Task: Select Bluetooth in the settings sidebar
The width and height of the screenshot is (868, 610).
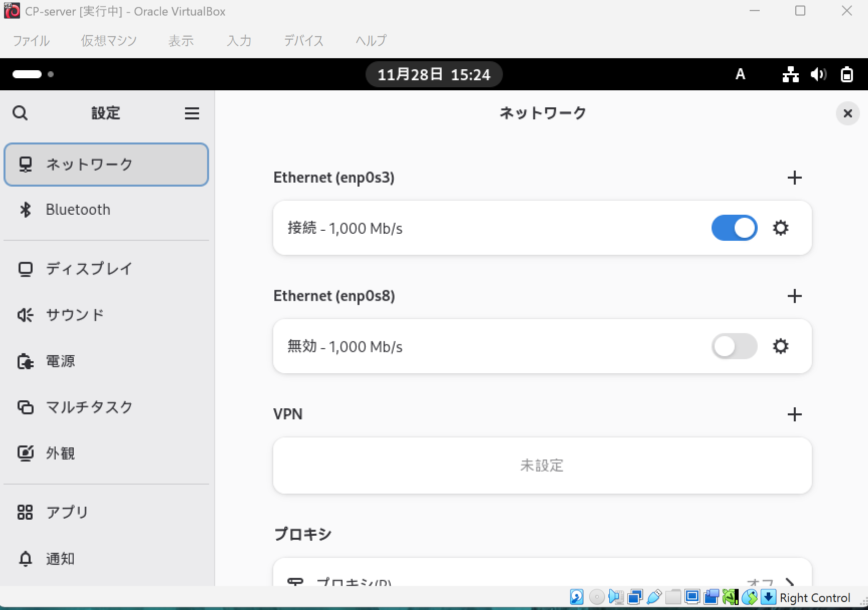Action: click(x=106, y=210)
